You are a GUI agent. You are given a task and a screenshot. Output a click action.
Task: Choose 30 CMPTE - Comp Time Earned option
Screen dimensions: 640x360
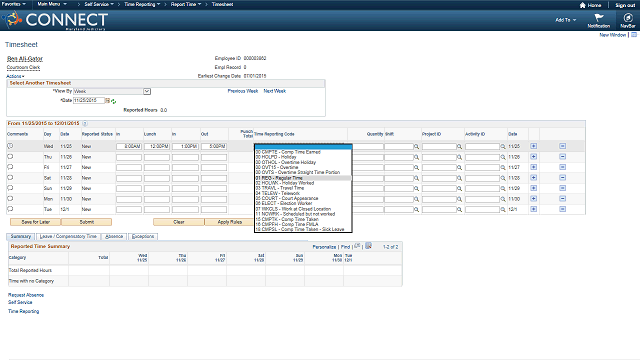(x=302, y=152)
